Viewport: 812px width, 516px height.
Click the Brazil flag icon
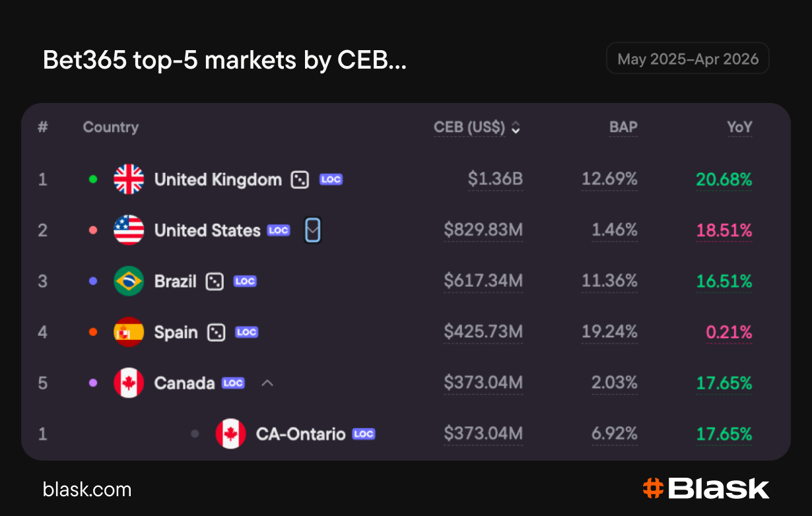click(x=129, y=281)
